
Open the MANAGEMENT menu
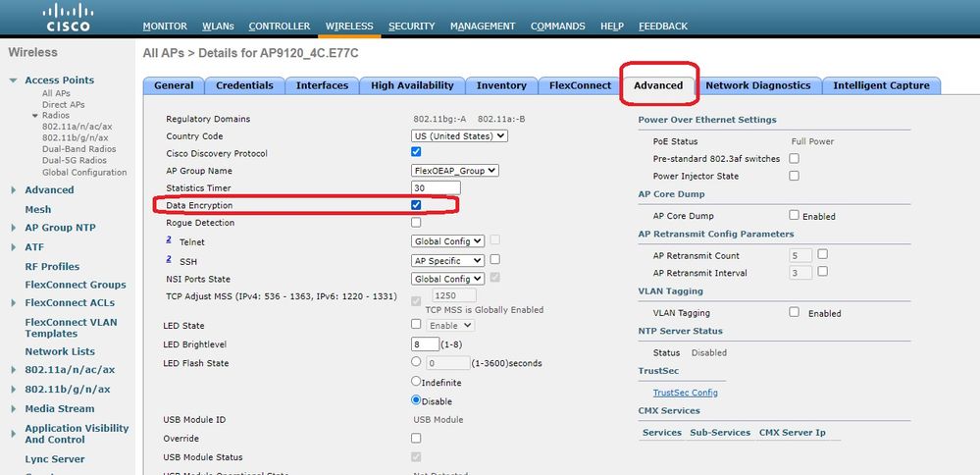click(x=483, y=26)
